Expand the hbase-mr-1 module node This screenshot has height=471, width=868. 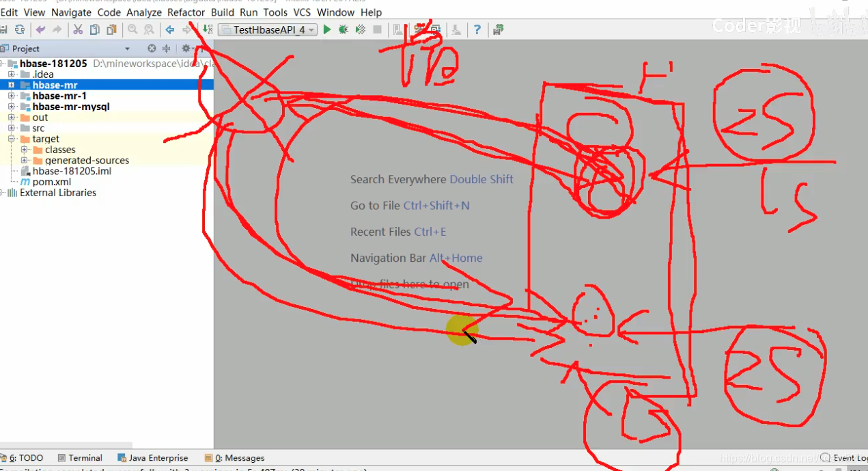pyautogui.click(x=12, y=96)
